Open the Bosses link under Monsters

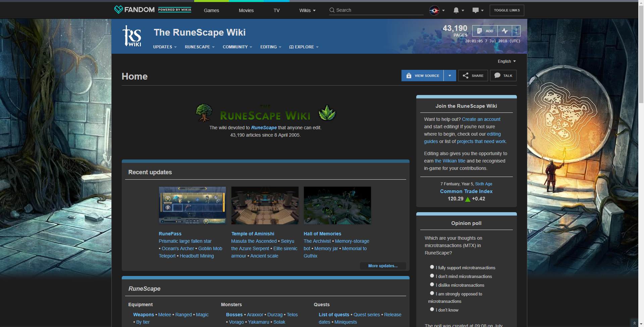(x=234, y=315)
